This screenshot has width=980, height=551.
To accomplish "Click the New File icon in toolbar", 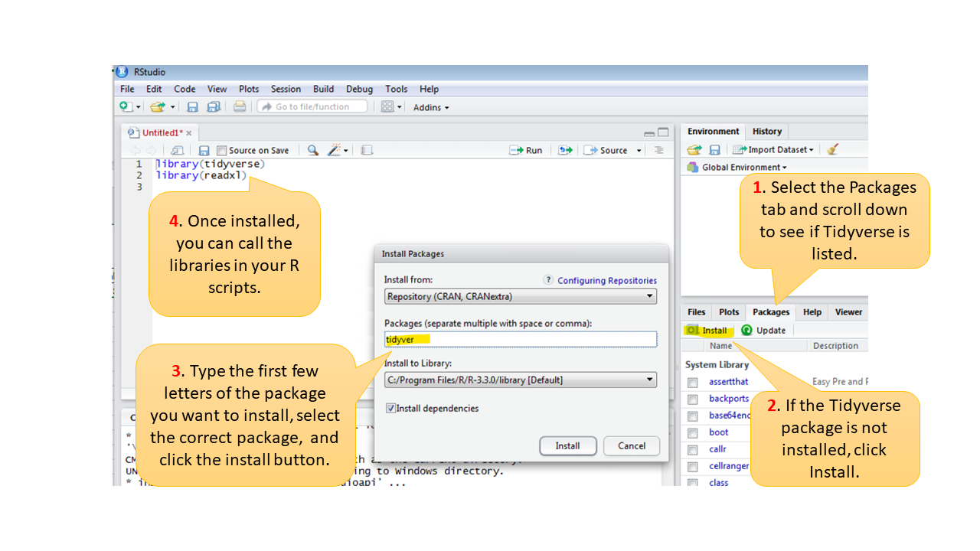I will [126, 107].
